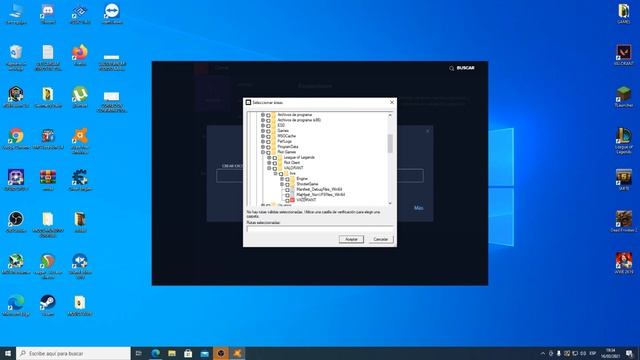The image size is (640, 360).
Task: Select the Manifest_NonUFSFiles_Win64 file row
Action: (x=320, y=195)
